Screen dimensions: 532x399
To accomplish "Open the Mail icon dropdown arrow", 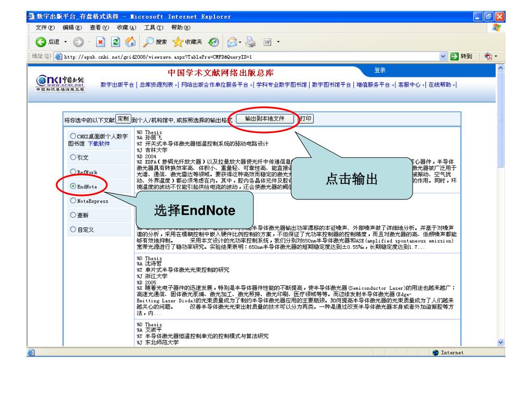I will point(240,42).
